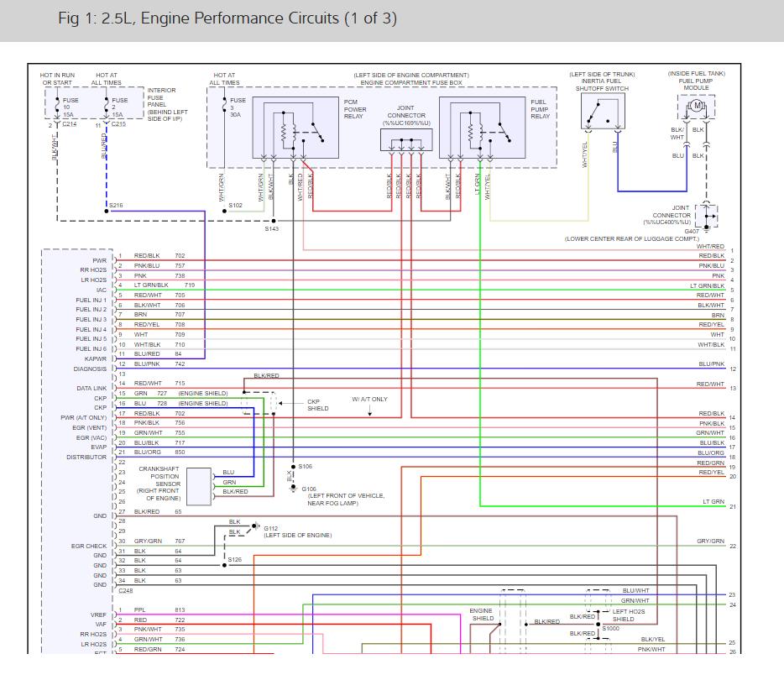Image resolution: width=784 pixels, height=680 pixels.
Task: Click the figure title heading text
Action: pos(227,18)
